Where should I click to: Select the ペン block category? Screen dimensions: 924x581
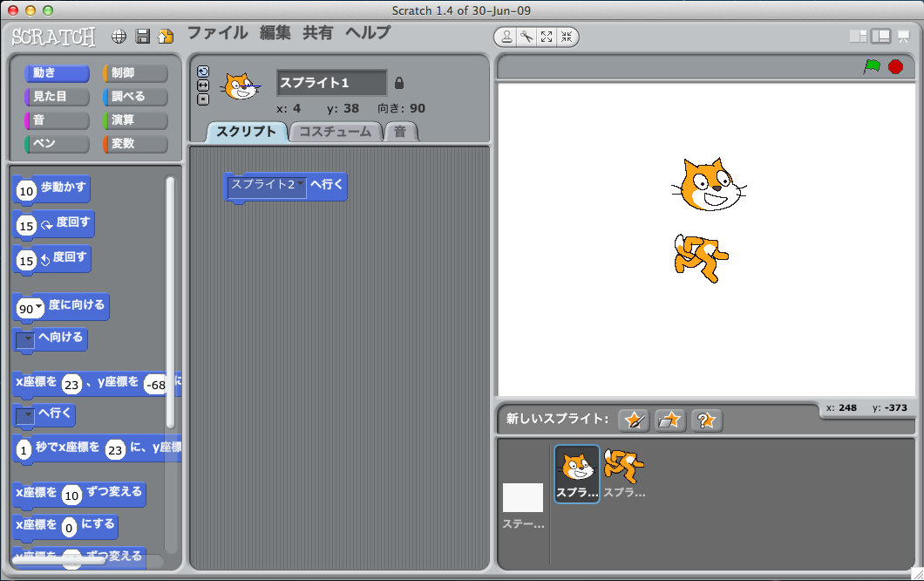click(x=58, y=143)
